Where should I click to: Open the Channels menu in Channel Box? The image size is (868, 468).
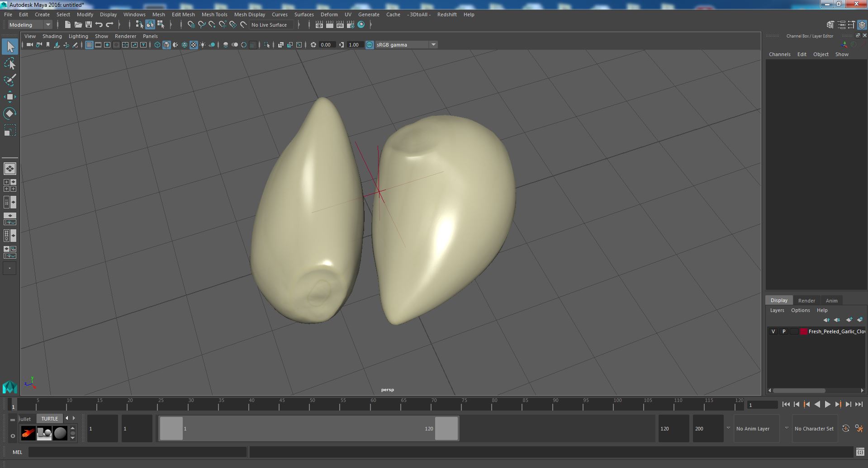780,54
